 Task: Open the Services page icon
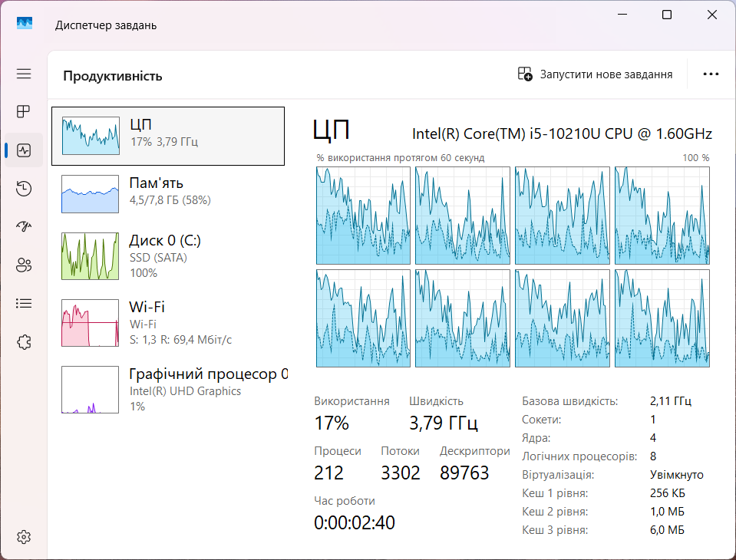24,342
